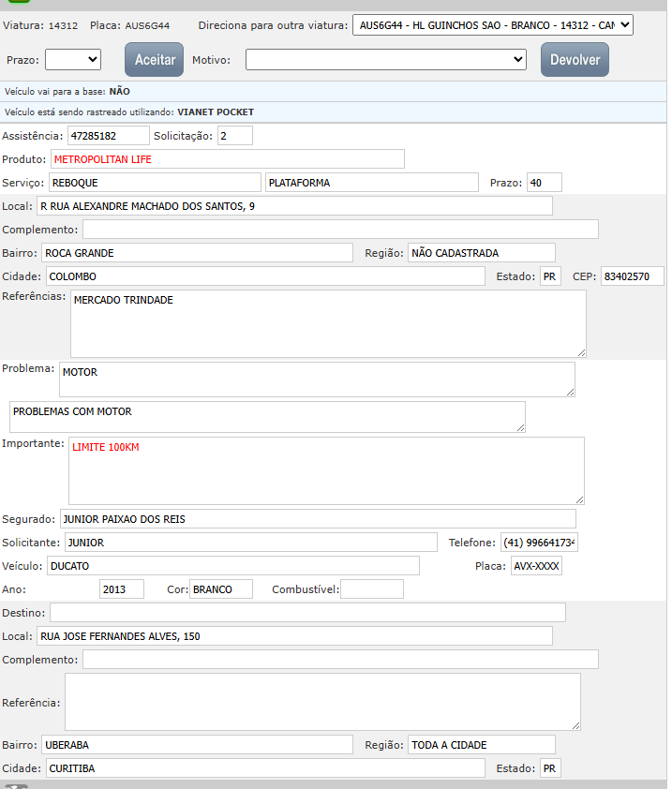This screenshot has height=789, width=672.
Task: Click the empty Destino field
Action: point(307,613)
